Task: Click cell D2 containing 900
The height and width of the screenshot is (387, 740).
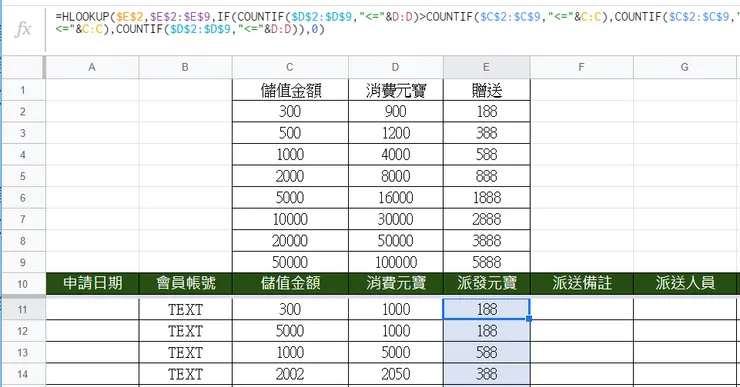Action: tap(395, 111)
